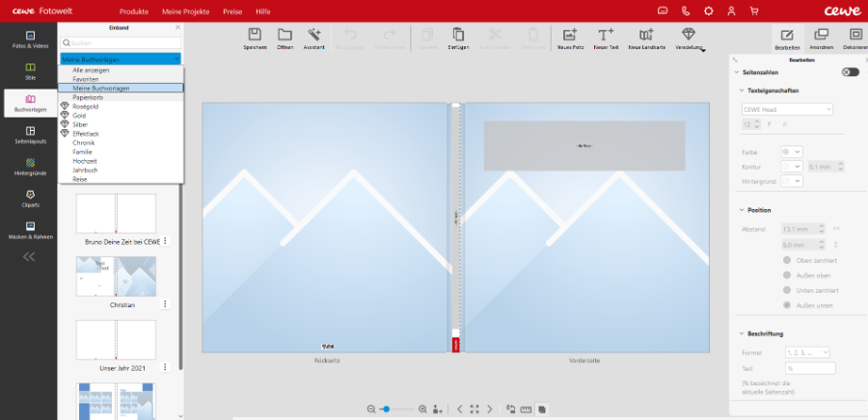The width and height of the screenshot is (868, 420).
Task: Open the Preise header link
Action: click(x=232, y=12)
